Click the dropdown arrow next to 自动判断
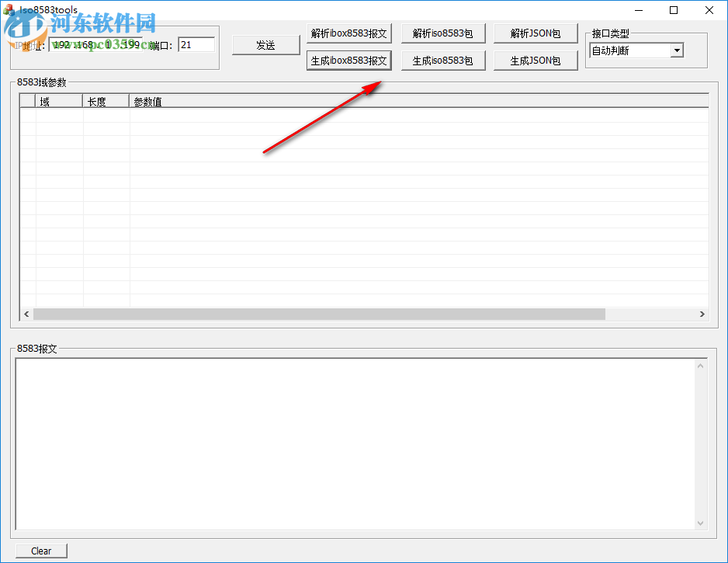The image size is (728, 563). pos(676,50)
